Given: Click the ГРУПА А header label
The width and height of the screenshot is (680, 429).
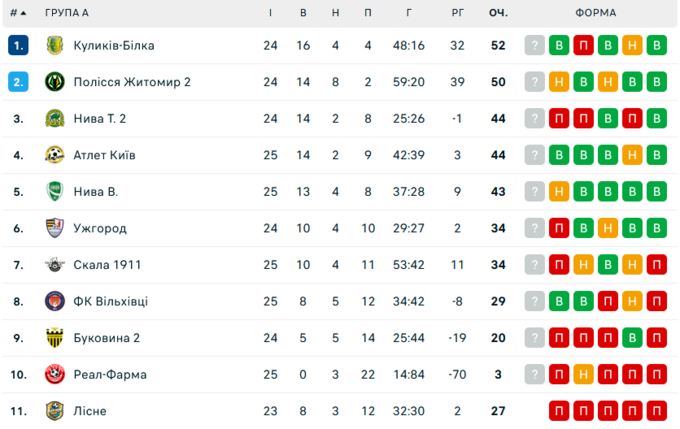Looking at the screenshot, I should coord(67,13).
